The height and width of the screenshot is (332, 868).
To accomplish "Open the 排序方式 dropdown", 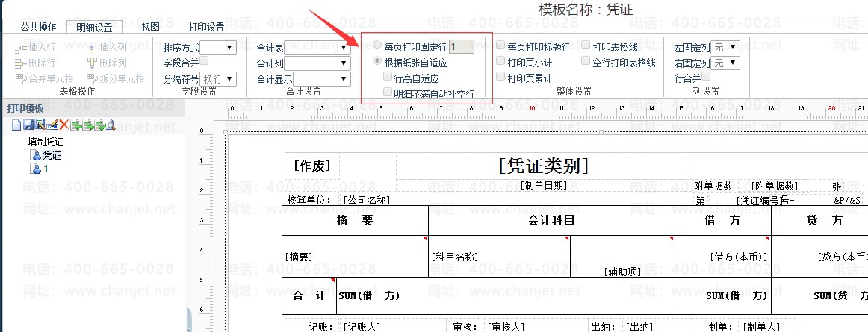I will tap(218, 47).
